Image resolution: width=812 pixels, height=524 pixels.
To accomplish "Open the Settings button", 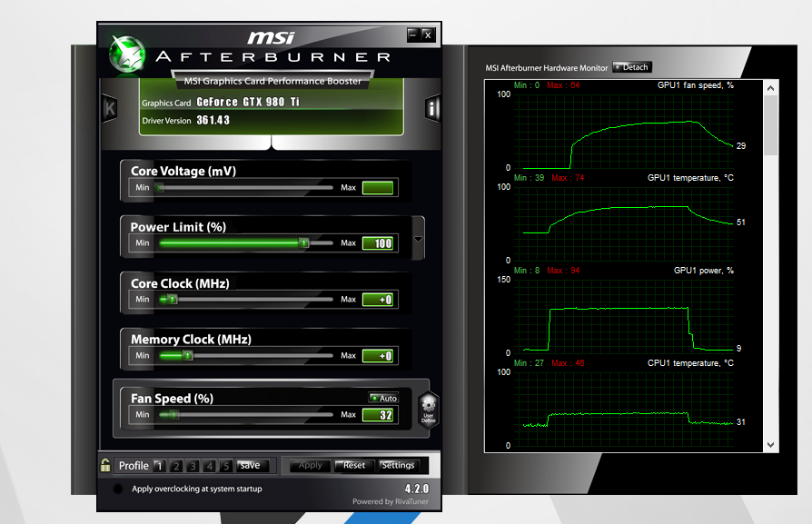I will (x=398, y=466).
